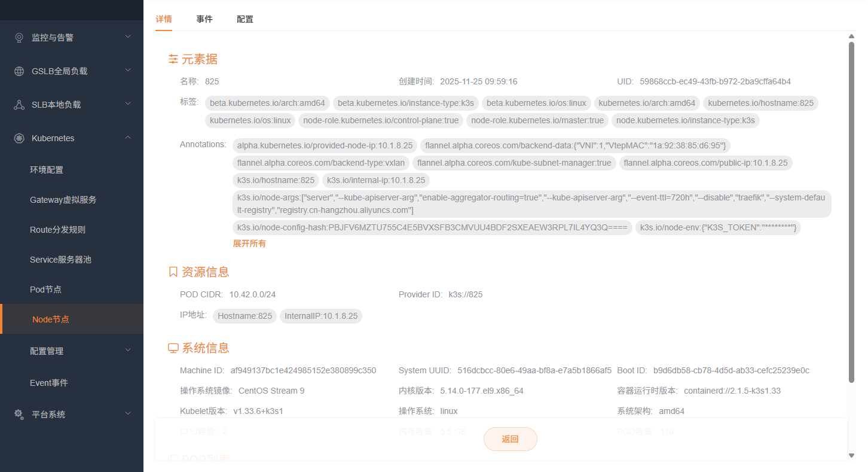
Task: Click the 返回 button
Action: [x=510, y=439]
